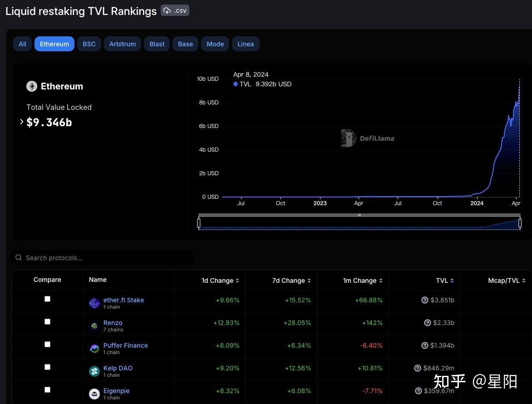This screenshot has height=404, width=532.
Task: Click the blue TVL legend dot
Action: tap(236, 84)
